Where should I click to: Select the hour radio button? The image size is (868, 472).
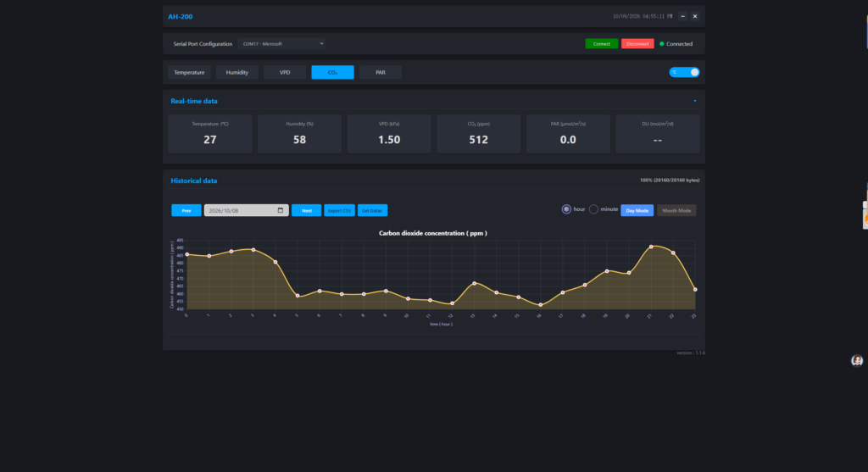566,209
